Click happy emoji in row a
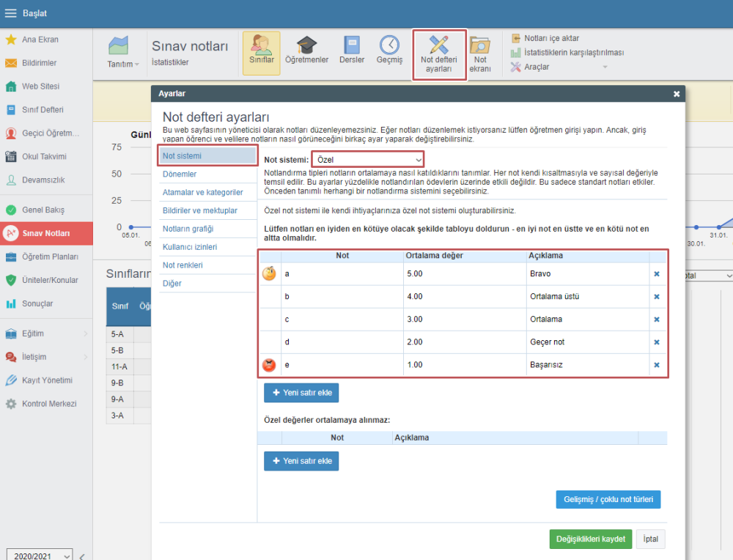The width and height of the screenshot is (733, 560). (269, 273)
